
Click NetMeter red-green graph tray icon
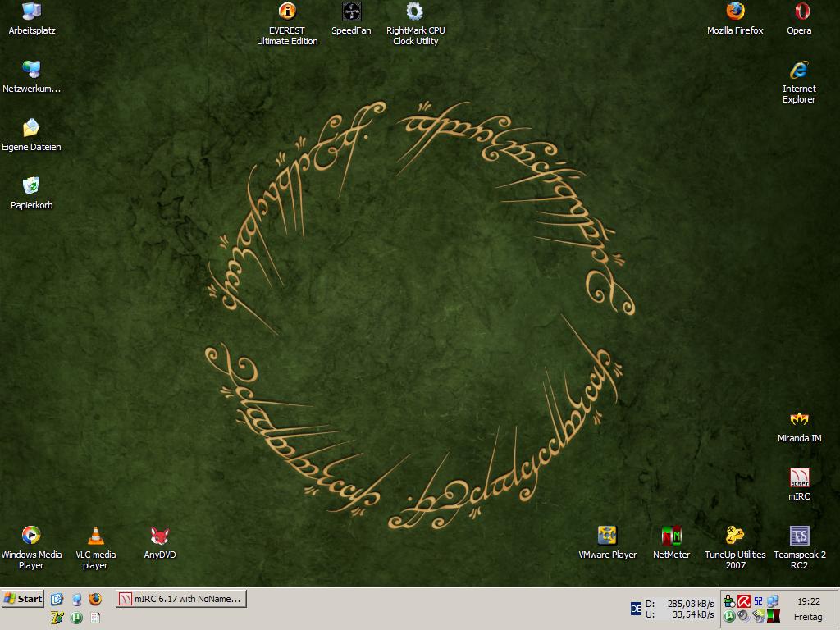pyautogui.click(x=773, y=616)
